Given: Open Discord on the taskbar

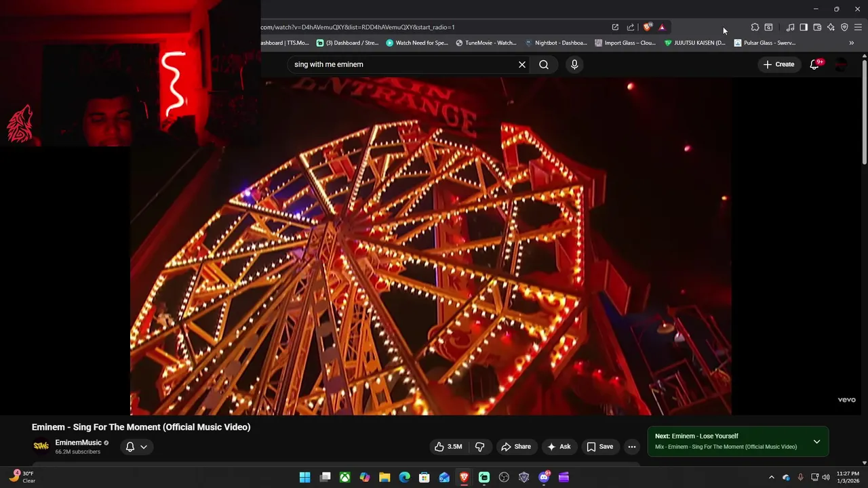Looking at the screenshot, I should [x=544, y=477].
